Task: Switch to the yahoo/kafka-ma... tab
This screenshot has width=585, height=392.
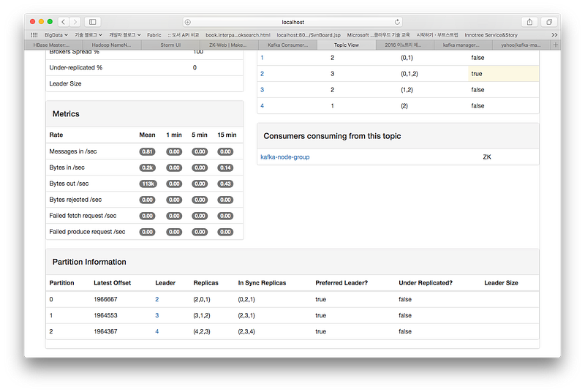Action: click(x=521, y=45)
